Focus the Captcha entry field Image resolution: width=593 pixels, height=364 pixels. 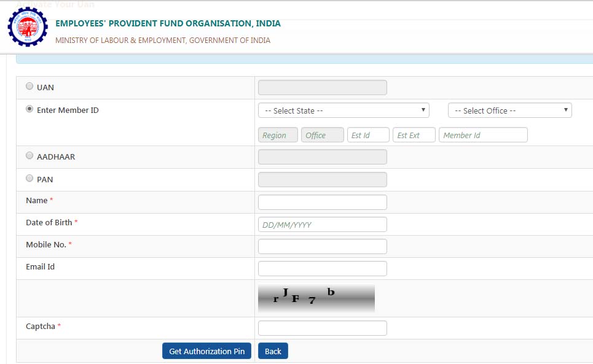coord(322,328)
